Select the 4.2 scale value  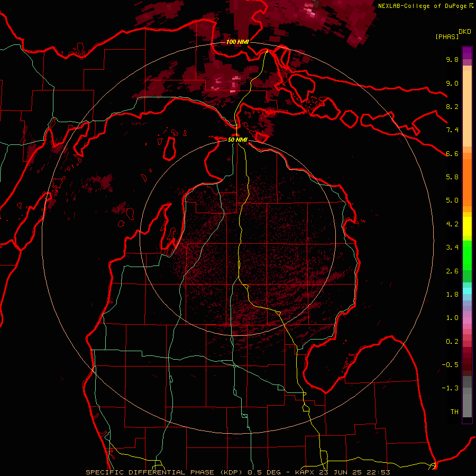(452, 224)
